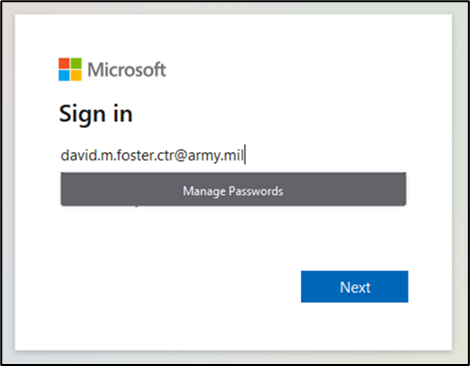
Task: Click on the word david in the email field
Action: click(76, 155)
